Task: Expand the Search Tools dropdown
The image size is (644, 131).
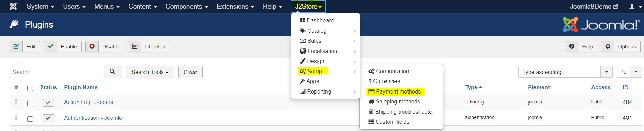Action: click(x=150, y=72)
